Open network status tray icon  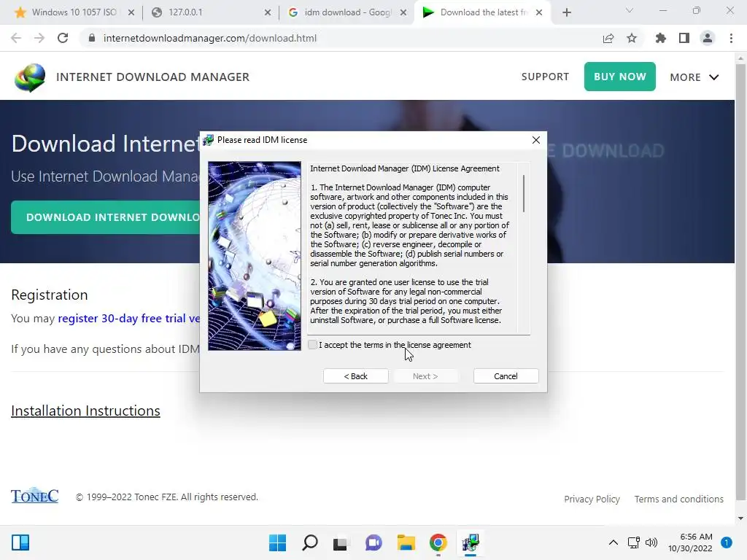coord(634,542)
